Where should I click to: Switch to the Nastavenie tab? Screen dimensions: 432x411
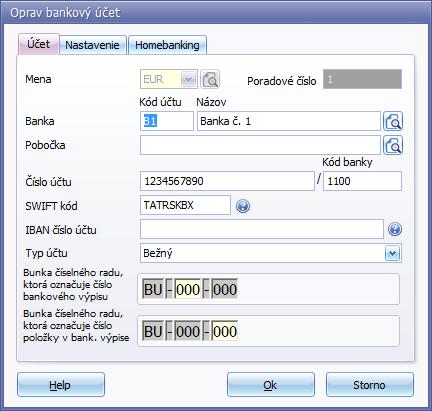[x=92, y=45]
